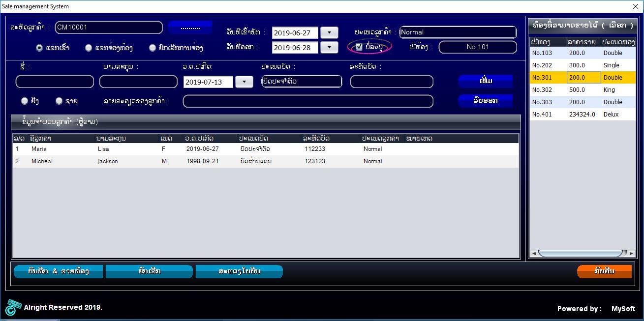This screenshot has height=321, width=644.
Task: Open the check-out date 2019-06-28 dropdown
Action: pos(329,47)
